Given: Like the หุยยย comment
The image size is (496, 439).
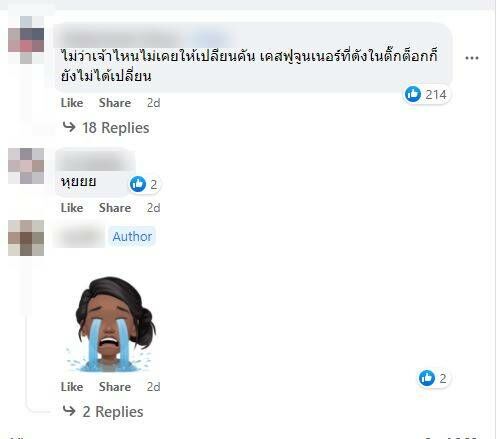Looking at the screenshot, I should point(72,208).
